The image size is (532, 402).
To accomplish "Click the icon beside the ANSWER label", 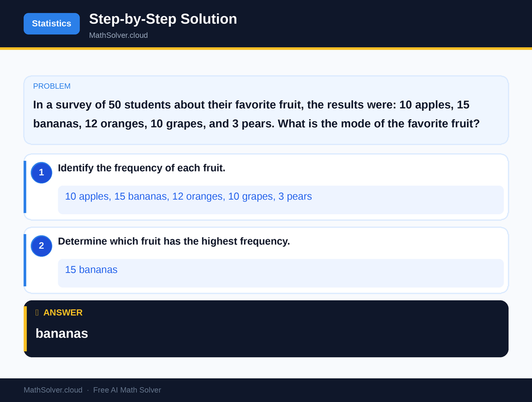I will click(x=36, y=313).
